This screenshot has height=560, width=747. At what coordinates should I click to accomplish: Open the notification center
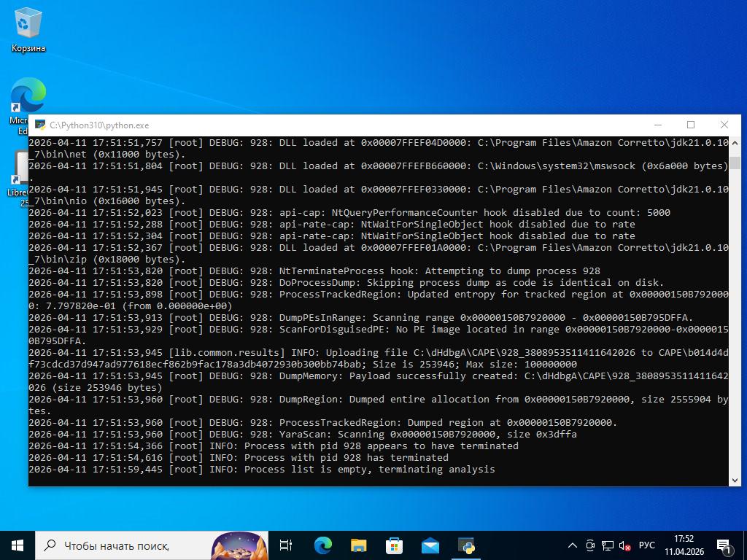click(x=724, y=545)
